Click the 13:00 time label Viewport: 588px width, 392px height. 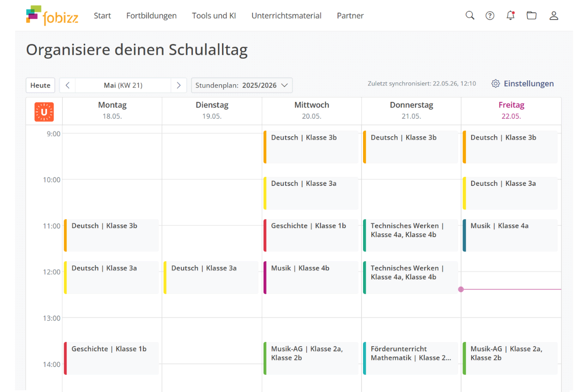click(51, 318)
